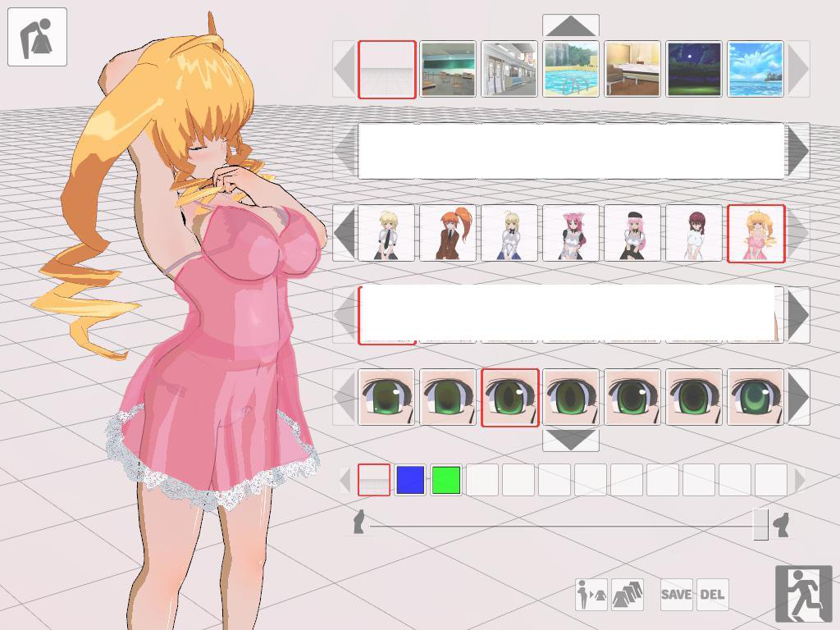Screen dimensions: 840x630
Task: Click the left arrow of character row
Action: click(x=344, y=233)
